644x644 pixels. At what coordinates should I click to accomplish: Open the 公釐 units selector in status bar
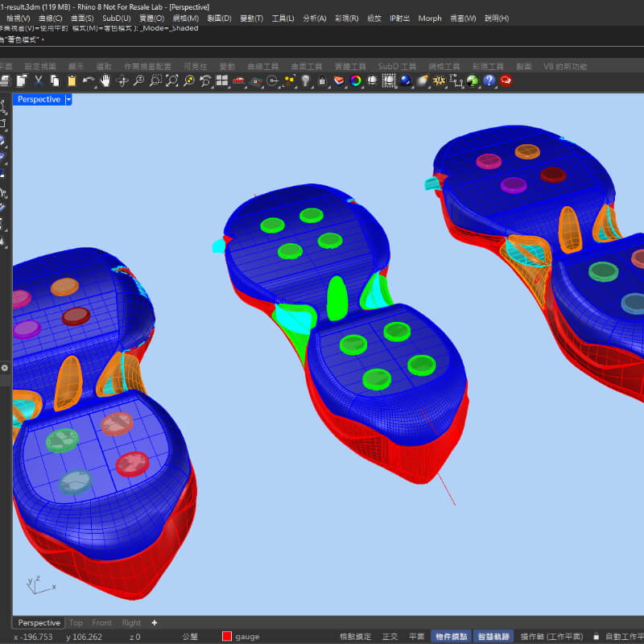coord(190,636)
